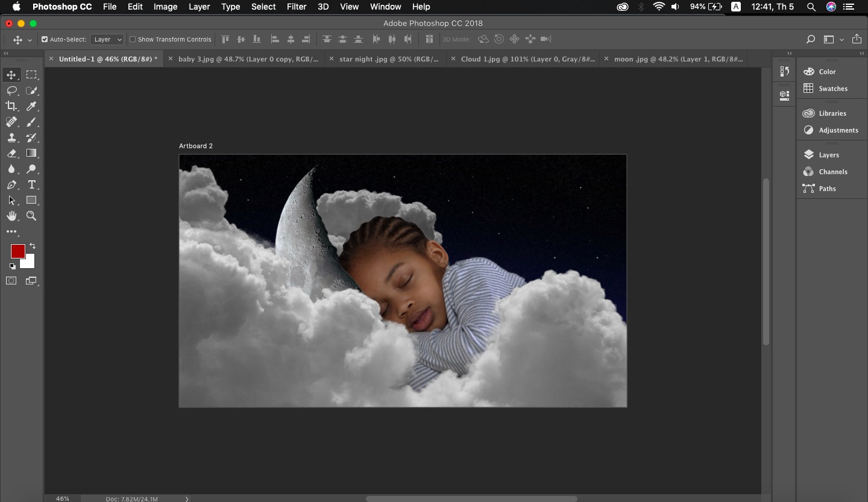The width and height of the screenshot is (868, 502).
Task: Select the Zoom tool
Action: 31,216
